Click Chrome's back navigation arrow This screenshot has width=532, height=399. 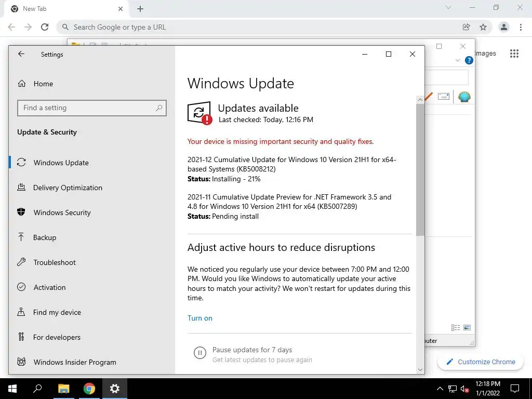pyautogui.click(x=11, y=27)
